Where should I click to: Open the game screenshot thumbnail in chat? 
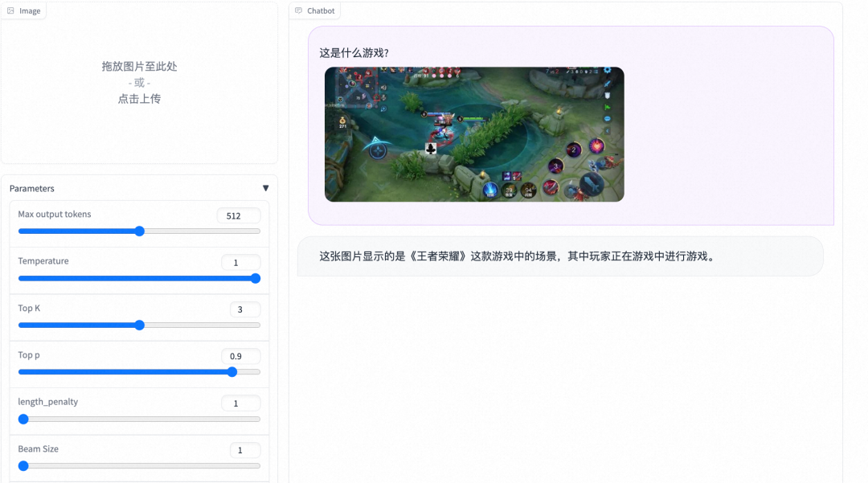tap(474, 134)
